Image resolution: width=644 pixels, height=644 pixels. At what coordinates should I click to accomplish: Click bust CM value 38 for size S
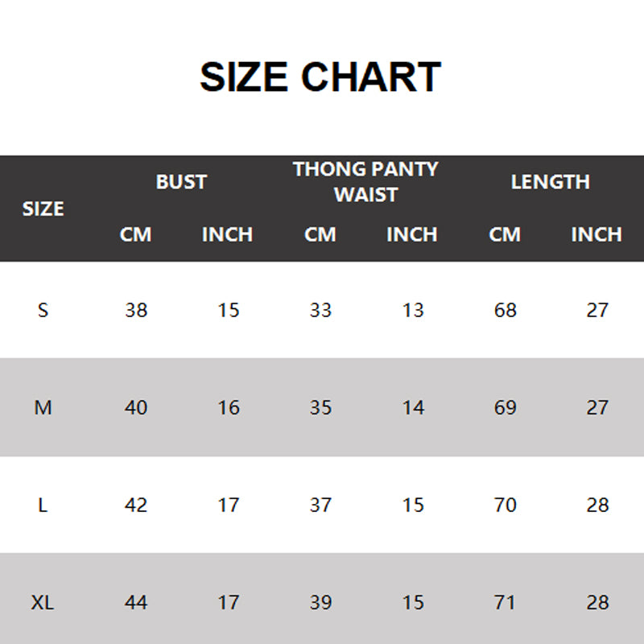point(136,310)
